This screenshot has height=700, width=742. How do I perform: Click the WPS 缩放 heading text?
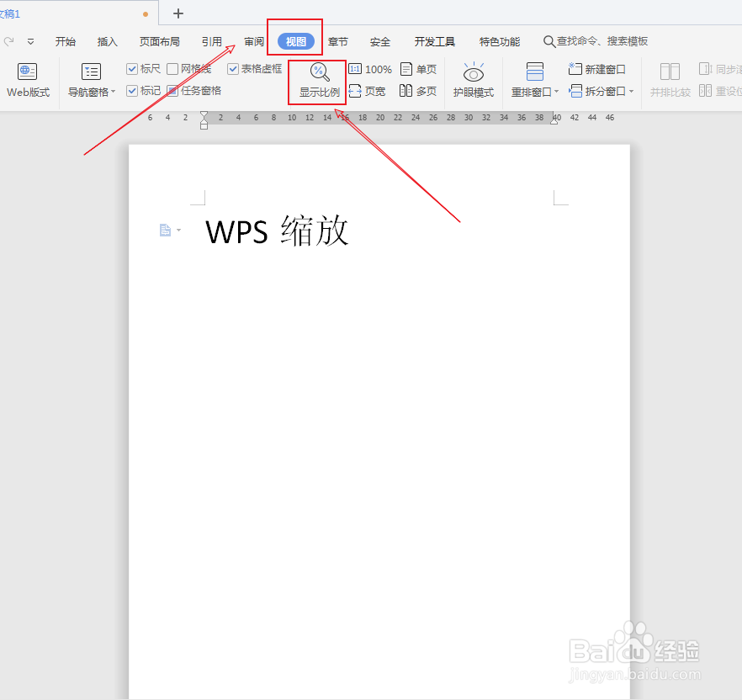(277, 231)
